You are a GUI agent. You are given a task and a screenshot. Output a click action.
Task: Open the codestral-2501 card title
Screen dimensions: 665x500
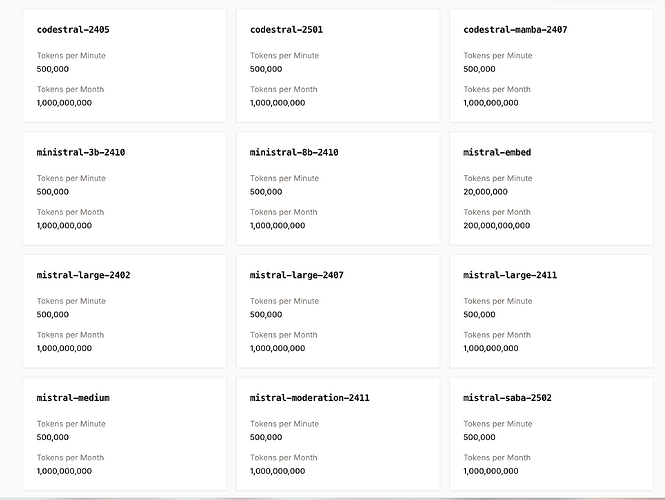click(x=286, y=30)
